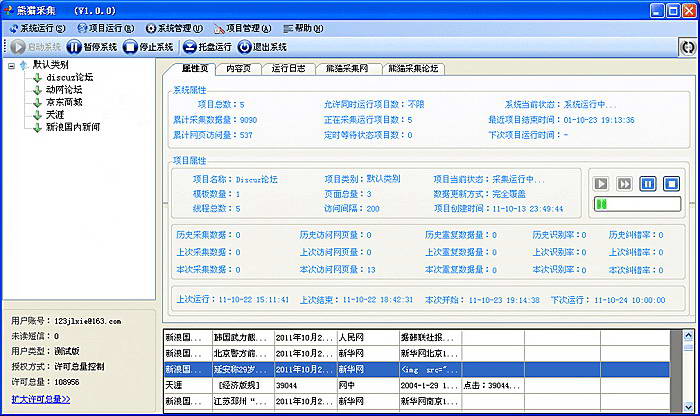Click the green project progress bar
Viewport: 700px width, 416px height.
pyautogui.click(x=637, y=204)
